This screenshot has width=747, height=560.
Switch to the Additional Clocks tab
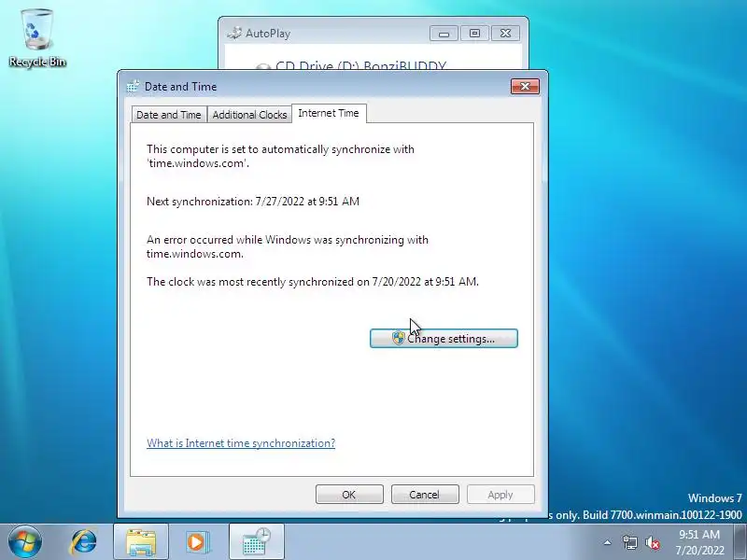click(249, 115)
